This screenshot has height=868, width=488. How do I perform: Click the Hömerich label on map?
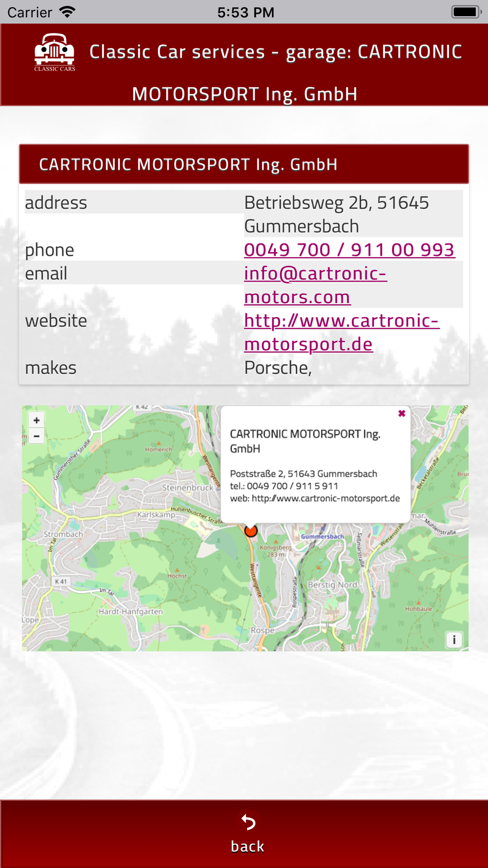coord(159,449)
